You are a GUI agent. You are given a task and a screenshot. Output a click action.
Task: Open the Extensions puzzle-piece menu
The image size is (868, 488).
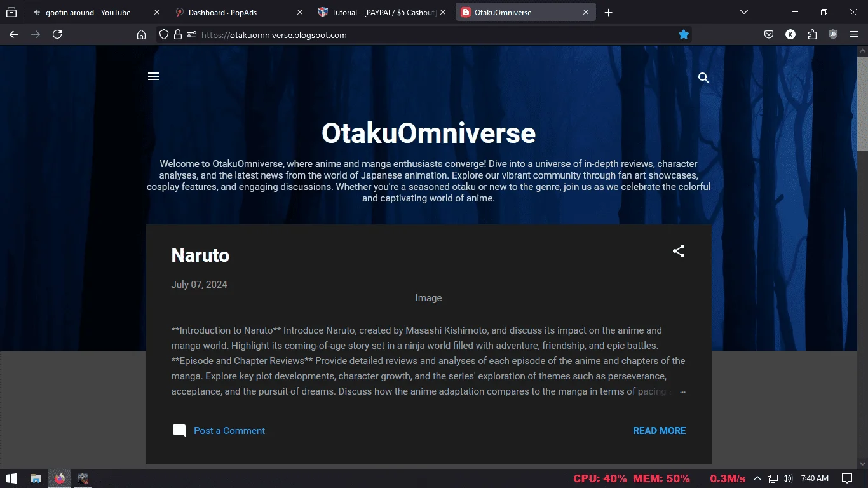coord(812,35)
